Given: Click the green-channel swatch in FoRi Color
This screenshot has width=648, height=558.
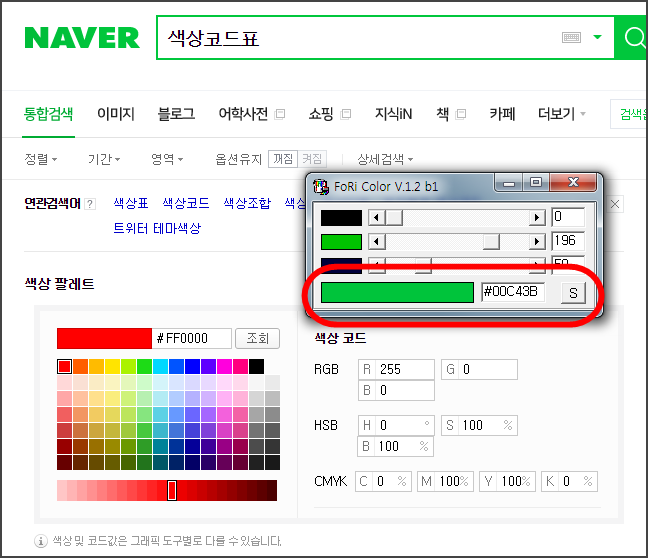Looking at the screenshot, I should tap(341, 242).
